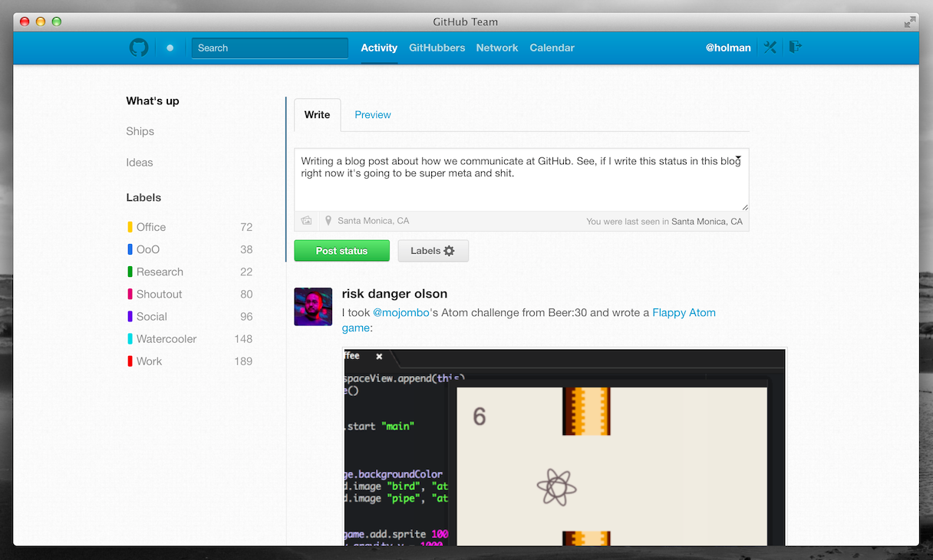Click the Post status button

click(x=342, y=251)
